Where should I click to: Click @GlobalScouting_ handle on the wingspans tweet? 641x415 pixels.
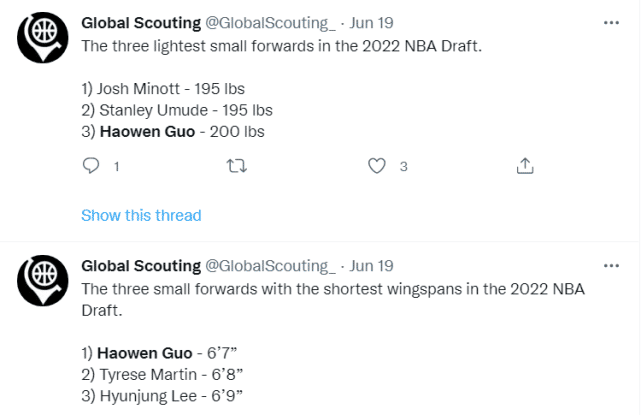click(x=269, y=265)
